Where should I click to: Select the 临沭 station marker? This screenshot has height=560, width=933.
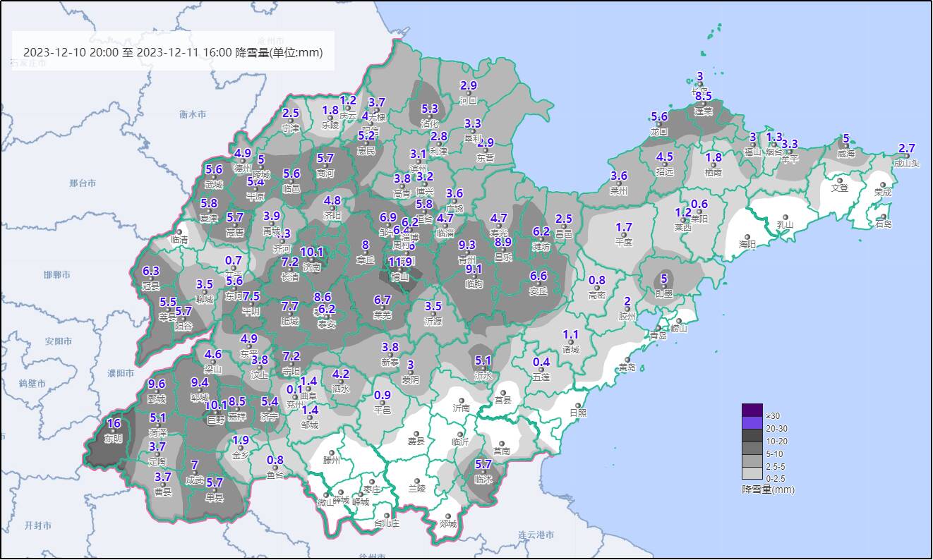(483, 472)
